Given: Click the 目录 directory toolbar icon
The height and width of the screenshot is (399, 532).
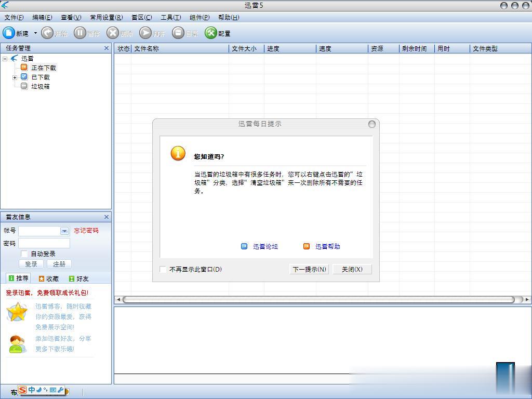Looking at the screenshot, I should (x=178, y=33).
